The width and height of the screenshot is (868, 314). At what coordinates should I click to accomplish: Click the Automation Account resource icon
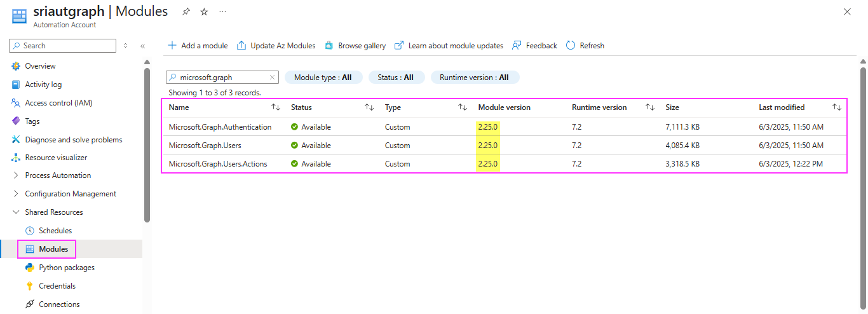pyautogui.click(x=20, y=15)
